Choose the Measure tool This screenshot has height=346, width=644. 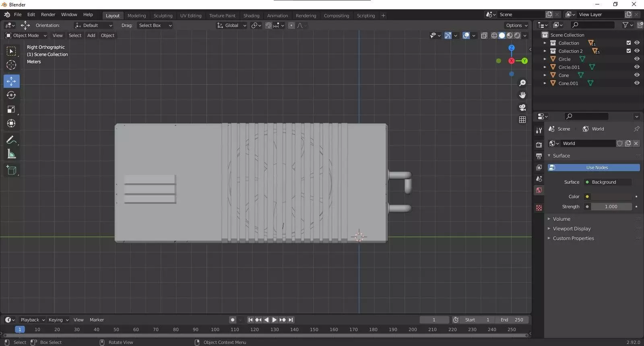11,154
